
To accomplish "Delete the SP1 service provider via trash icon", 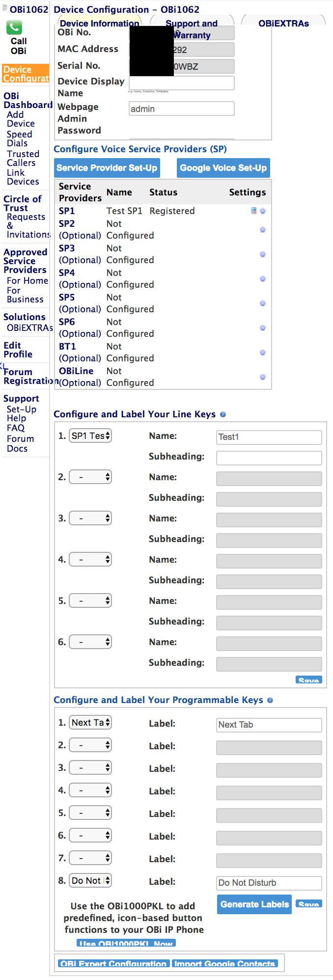I will [254, 211].
